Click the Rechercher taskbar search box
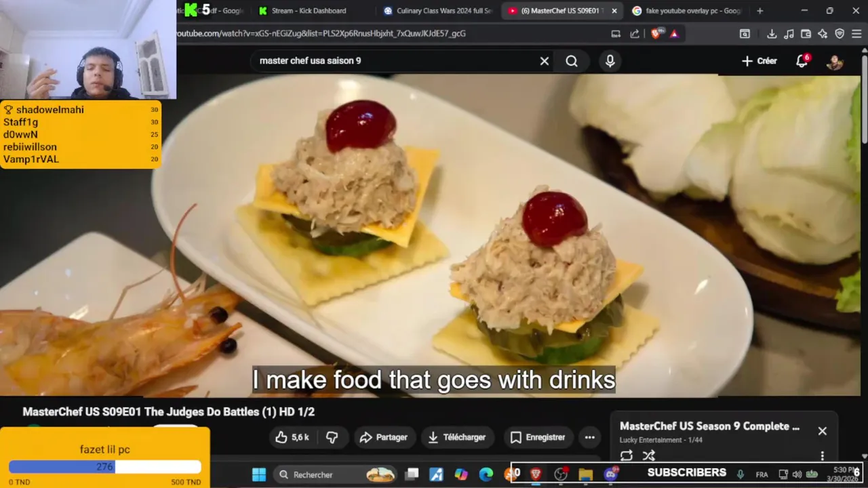The image size is (868, 488). [x=336, y=474]
